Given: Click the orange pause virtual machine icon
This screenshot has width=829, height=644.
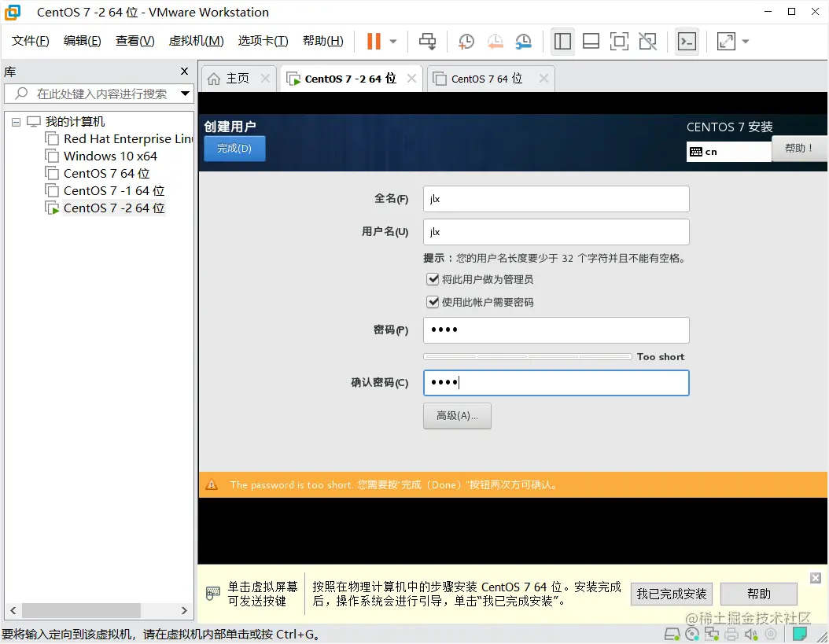Looking at the screenshot, I should (374, 41).
